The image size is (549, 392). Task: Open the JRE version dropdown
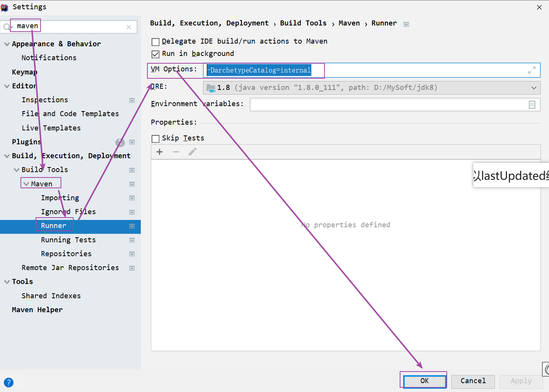[x=372, y=88]
